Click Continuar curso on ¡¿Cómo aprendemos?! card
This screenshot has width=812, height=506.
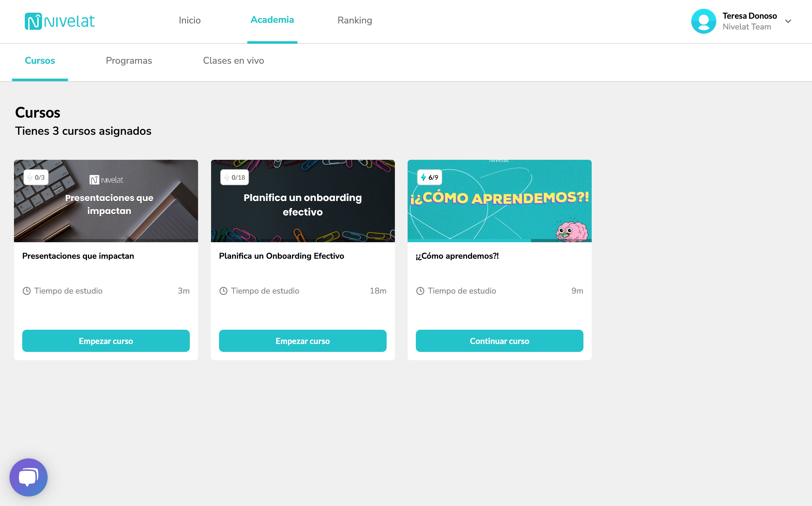(499, 341)
